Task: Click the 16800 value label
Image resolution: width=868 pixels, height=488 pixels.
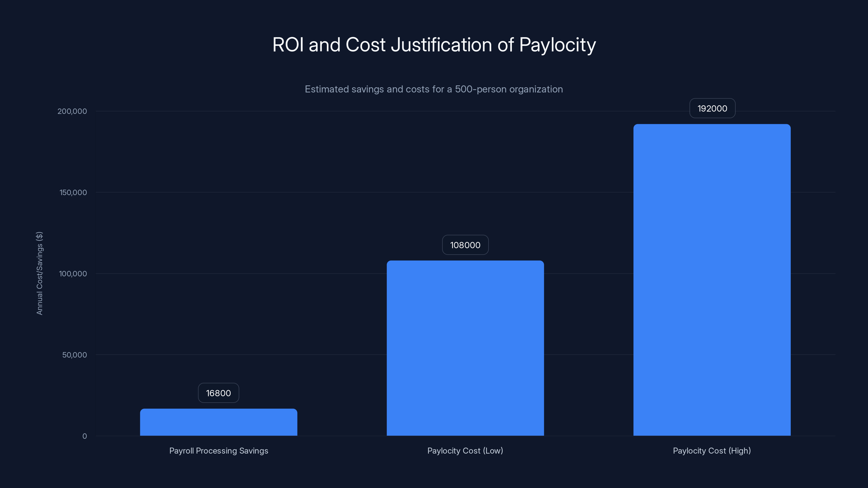Action: coord(218,393)
